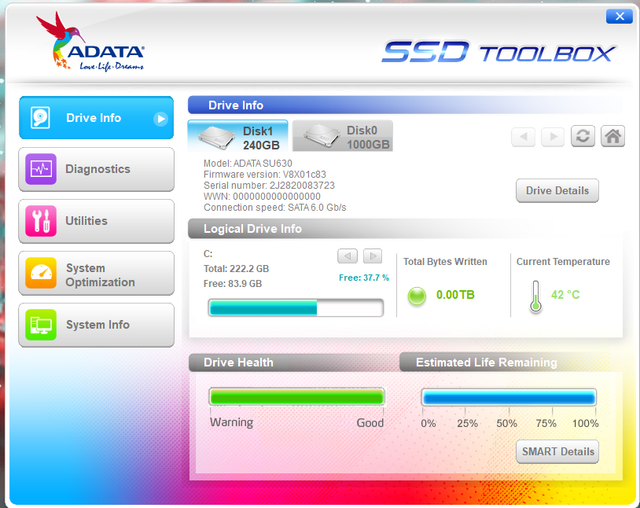640x508 pixels.
Task: Click the Firmware version V8X01c83 line
Action: pos(265,175)
